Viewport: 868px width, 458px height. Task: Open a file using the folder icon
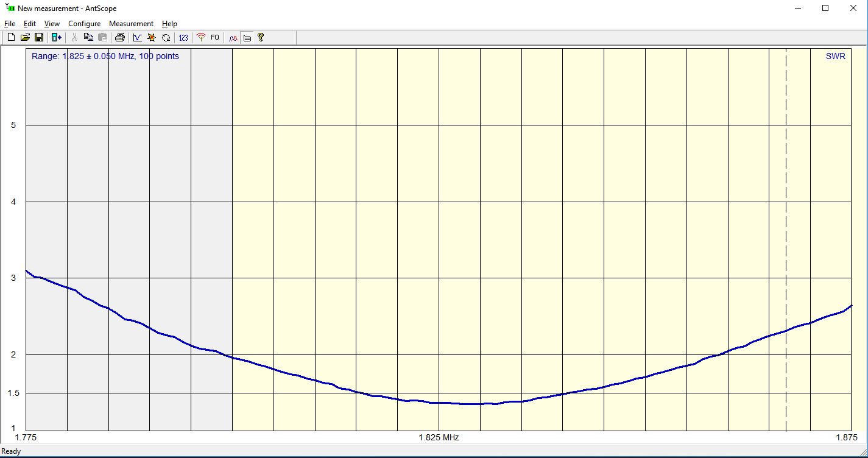pyautogui.click(x=25, y=38)
